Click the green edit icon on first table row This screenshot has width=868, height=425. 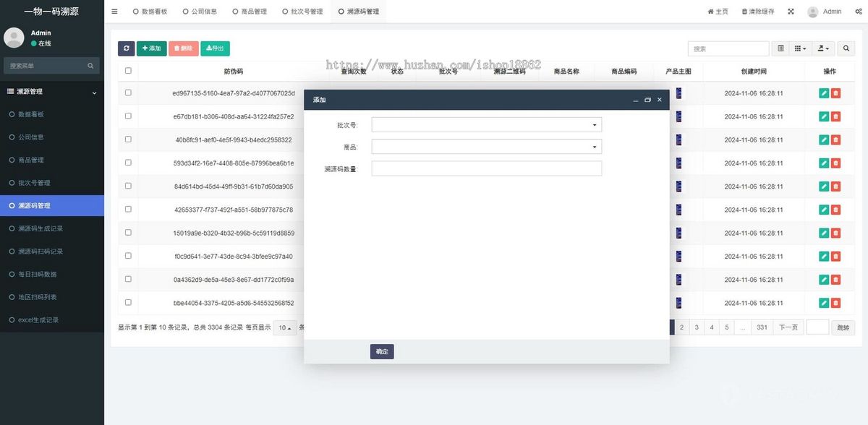[823, 93]
